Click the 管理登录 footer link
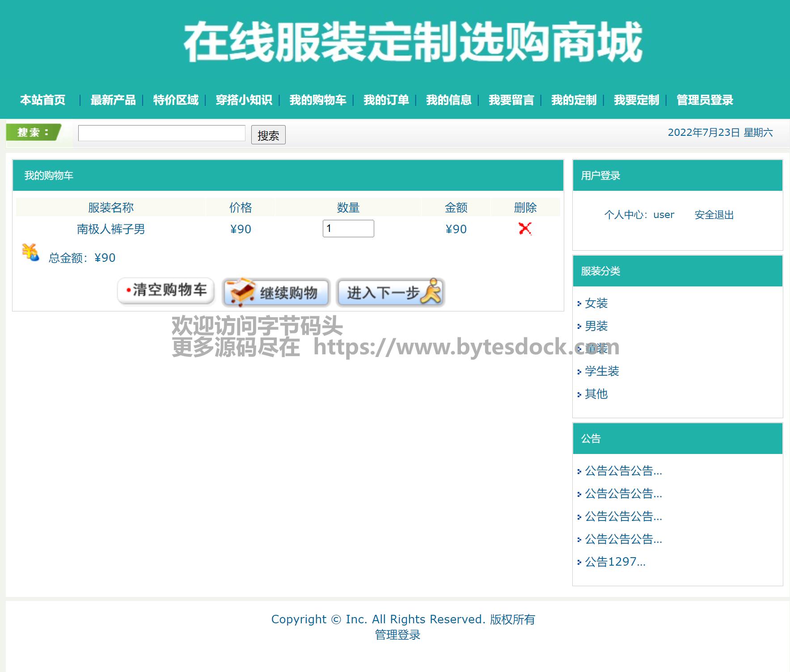 [397, 635]
